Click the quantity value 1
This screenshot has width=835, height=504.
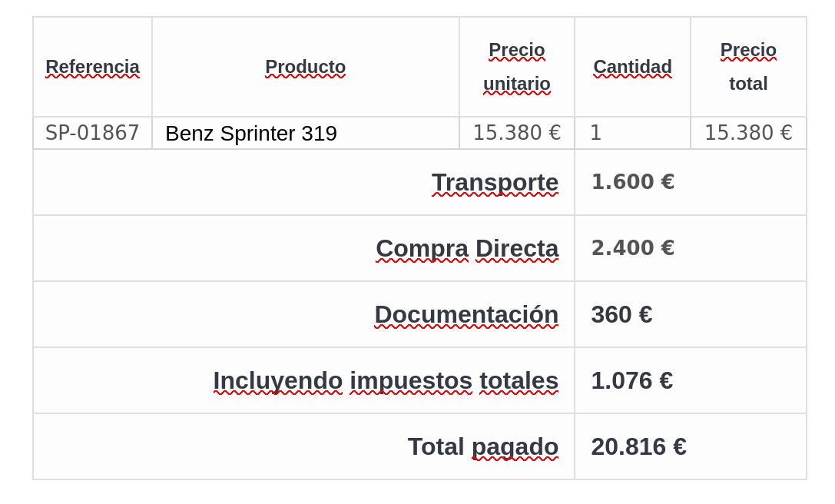tap(595, 133)
